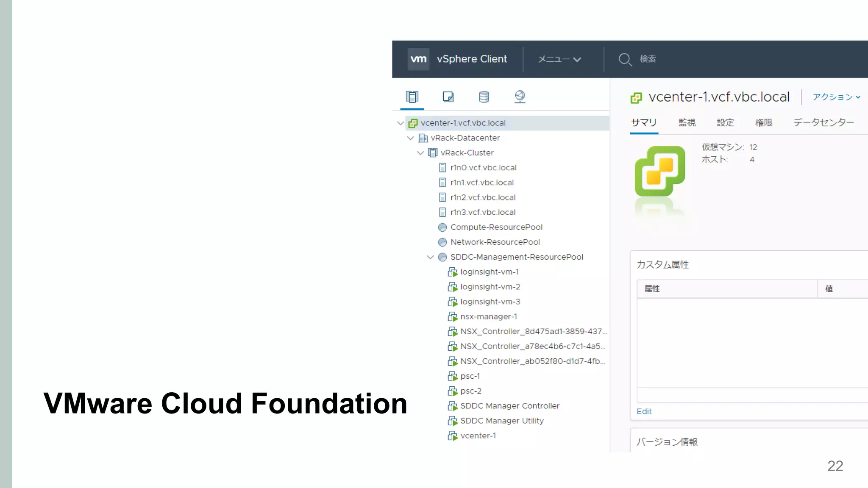
Task: Open the Networking view icon
Action: click(x=520, y=97)
